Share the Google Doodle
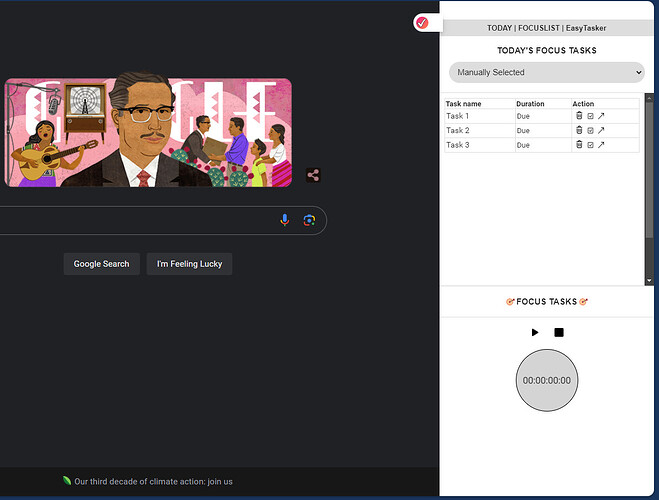The height and width of the screenshot is (500, 659). (313, 175)
